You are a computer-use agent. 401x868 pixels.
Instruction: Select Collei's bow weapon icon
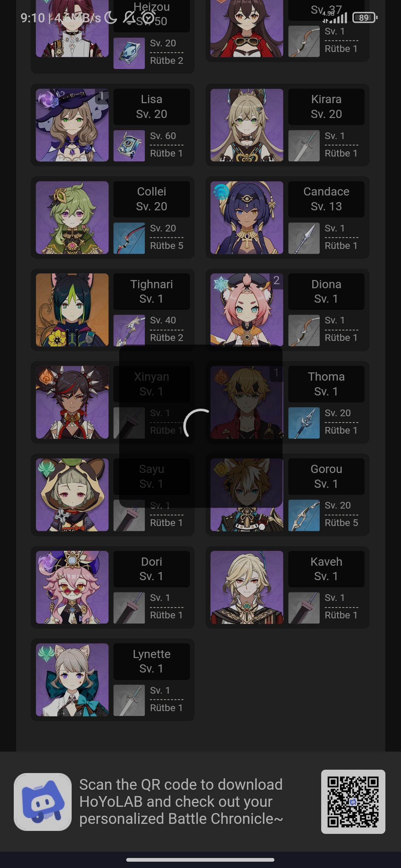(129, 238)
